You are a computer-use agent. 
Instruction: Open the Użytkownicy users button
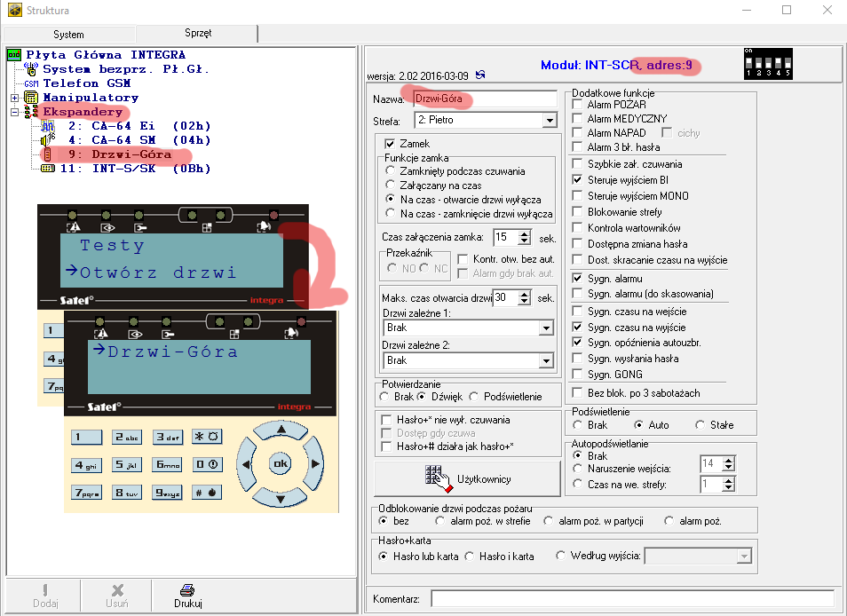pyautogui.click(x=467, y=479)
